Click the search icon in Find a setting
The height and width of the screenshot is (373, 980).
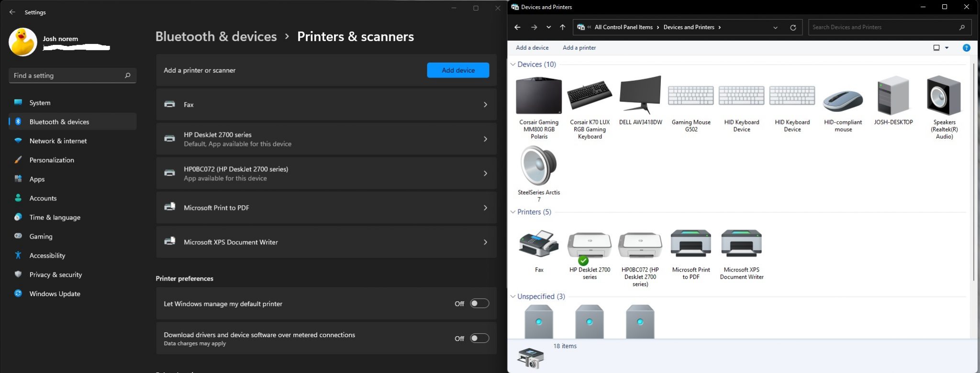point(127,76)
